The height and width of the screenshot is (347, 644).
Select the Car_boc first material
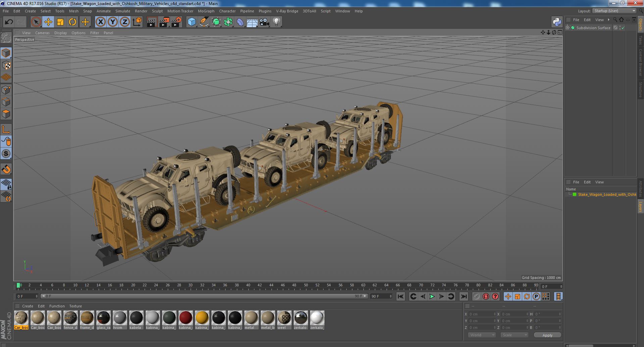(x=21, y=320)
